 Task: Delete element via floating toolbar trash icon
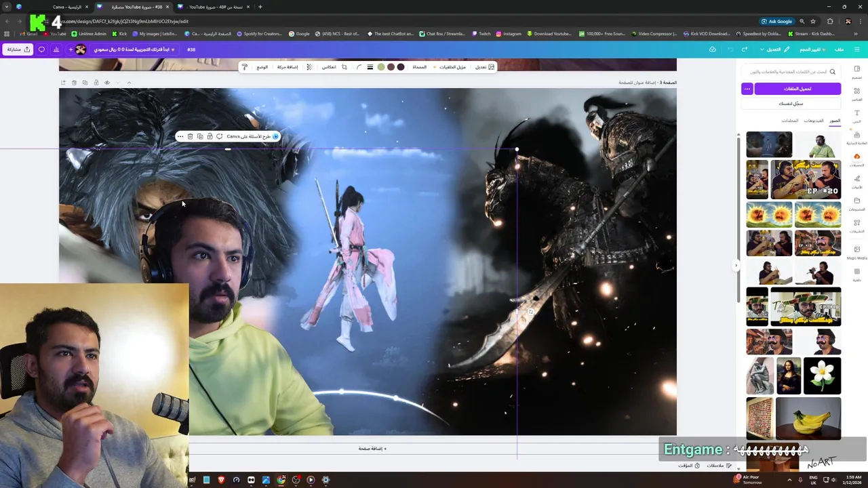[x=190, y=136]
